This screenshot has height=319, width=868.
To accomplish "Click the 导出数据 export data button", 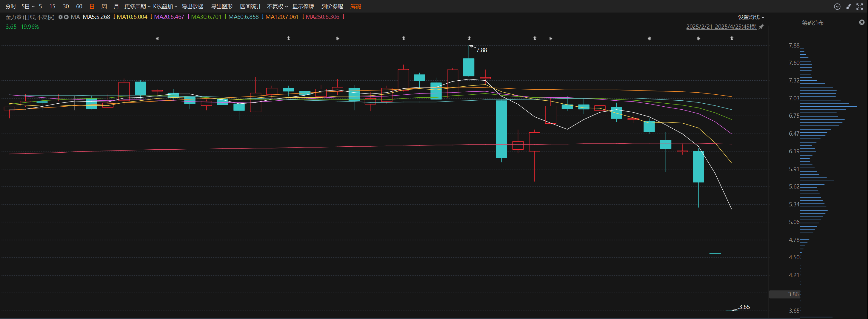I will click(x=193, y=6).
